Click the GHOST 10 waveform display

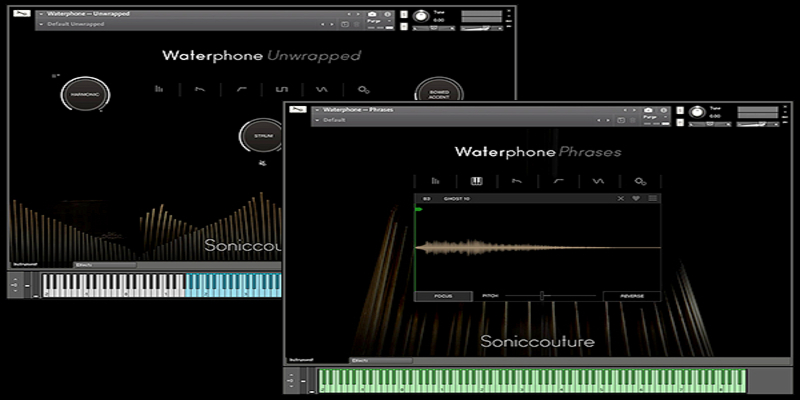point(538,247)
